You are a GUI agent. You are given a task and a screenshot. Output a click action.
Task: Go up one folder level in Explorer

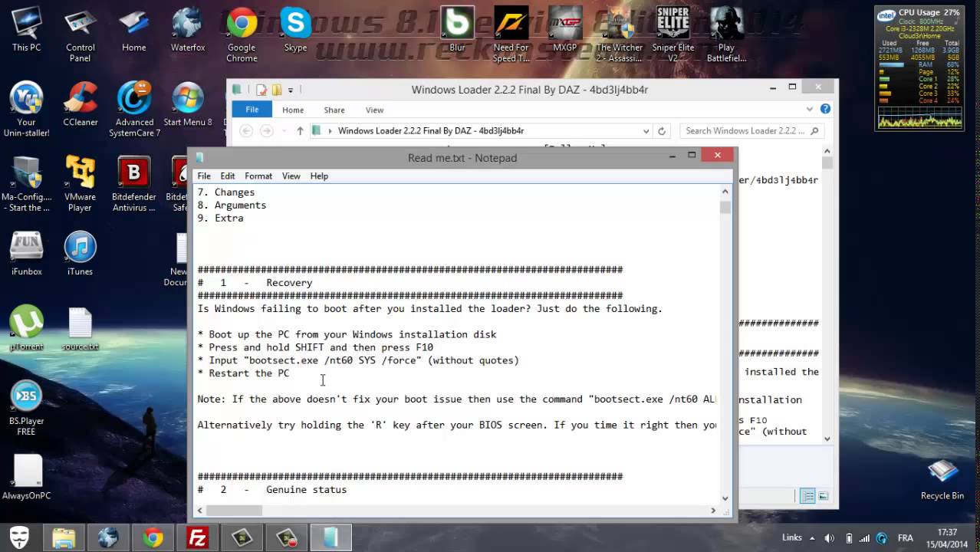(x=300, y=131)
